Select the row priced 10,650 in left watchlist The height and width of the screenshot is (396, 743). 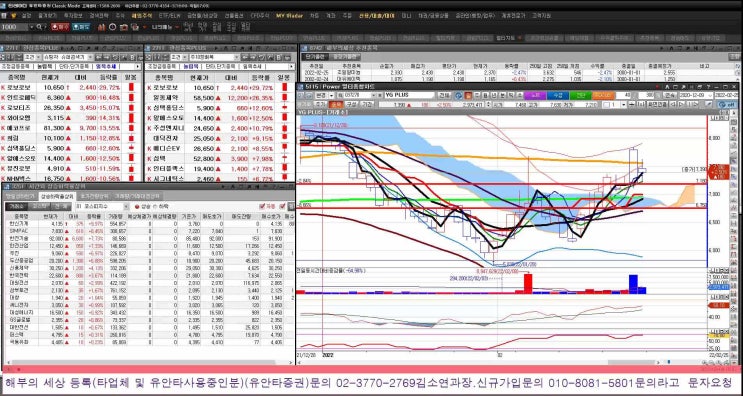click(71, 88)
